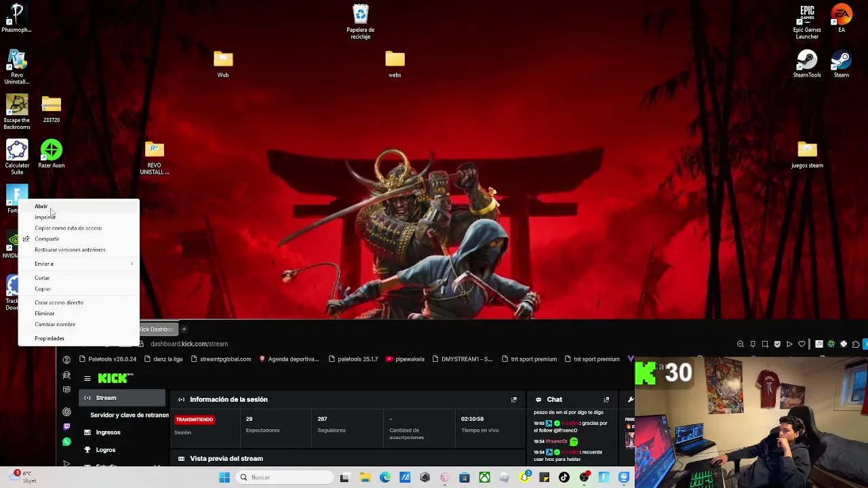Screen dimensions: 868x488
Task: Open a new browser tab with plus button
Action: [184, 329]
